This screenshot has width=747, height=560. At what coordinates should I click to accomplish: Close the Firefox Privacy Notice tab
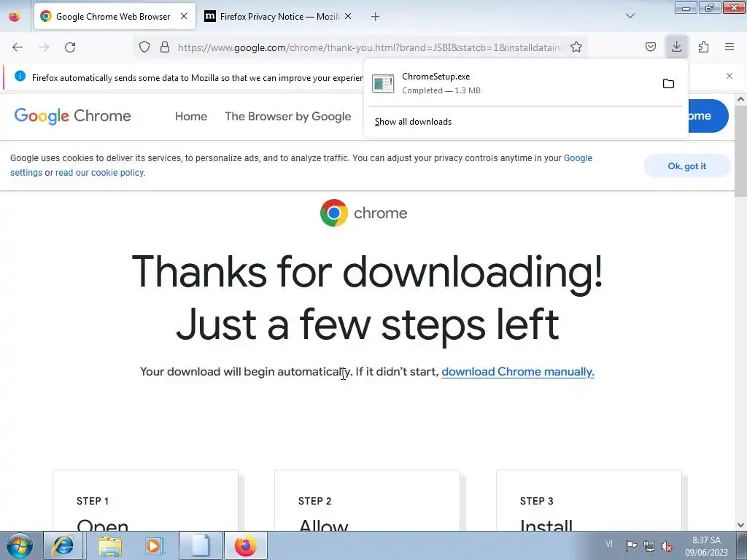(348, 16)
